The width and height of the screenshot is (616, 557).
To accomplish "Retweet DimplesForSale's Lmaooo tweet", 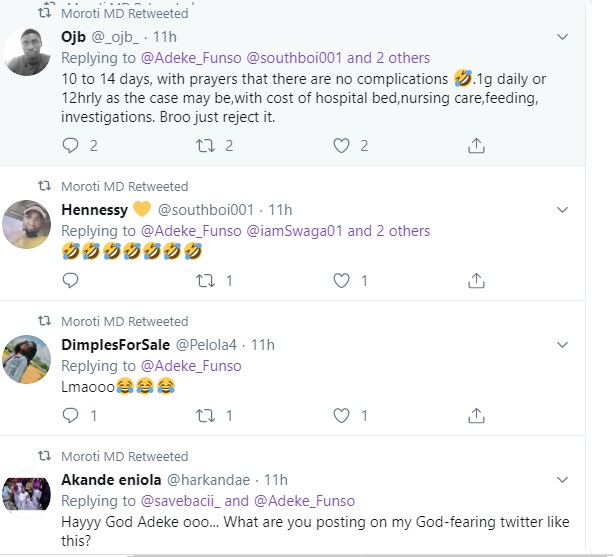I will coord(205,415).
